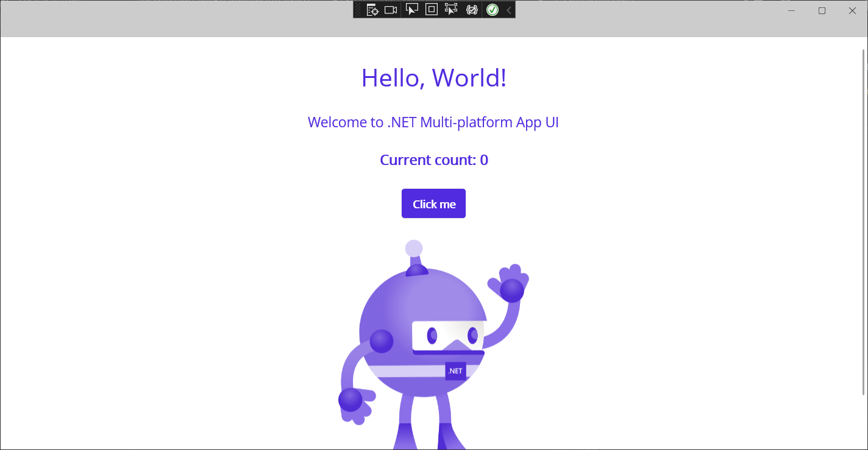Image resolution: width=868 pixels, height=450 pixels.
Task: Click the Welcome to .NET Multi-platform App UI text
Action: coord(433,122)
